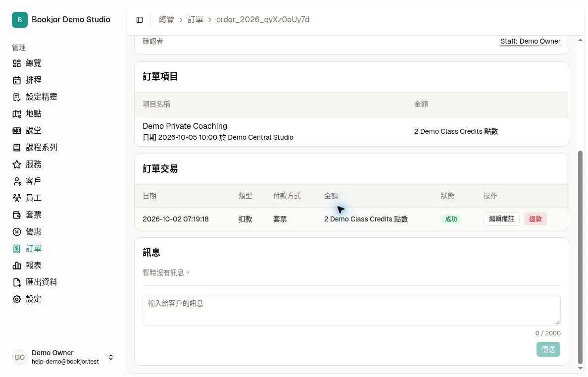Click 訂單 in the breadcrumb
Viewport: 588px width, 377px height.
[196, 19]
